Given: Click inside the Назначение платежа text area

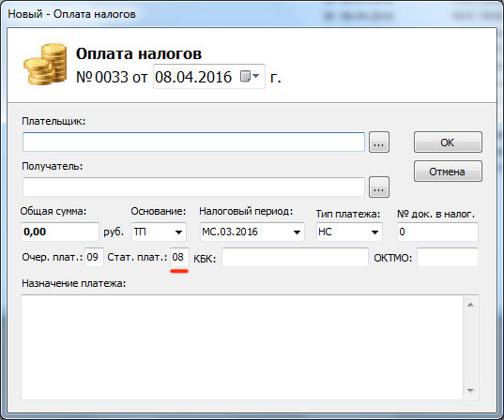Looking at the screenshot, I should [x=242, y=347].
